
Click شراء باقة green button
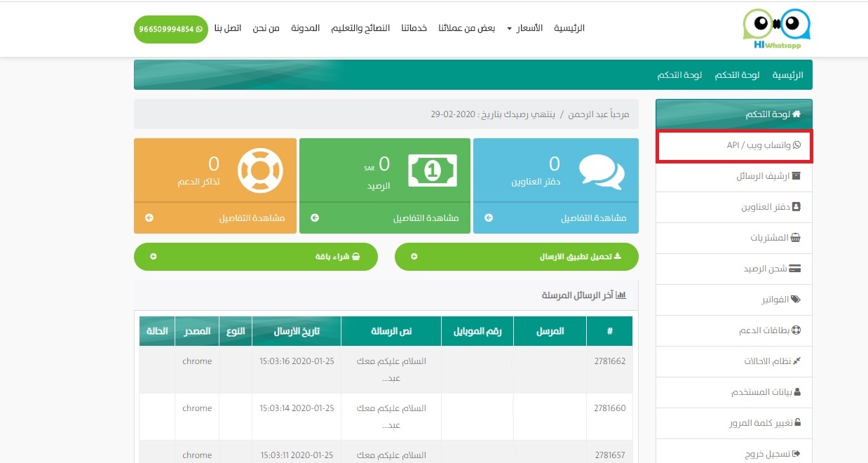[x=256, y=257]
